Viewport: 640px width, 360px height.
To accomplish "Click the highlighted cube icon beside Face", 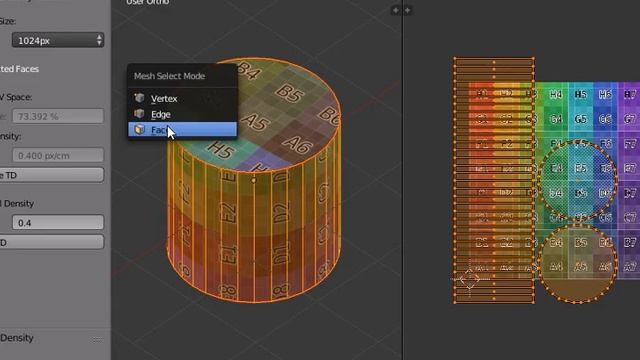I will pos(139,129).
